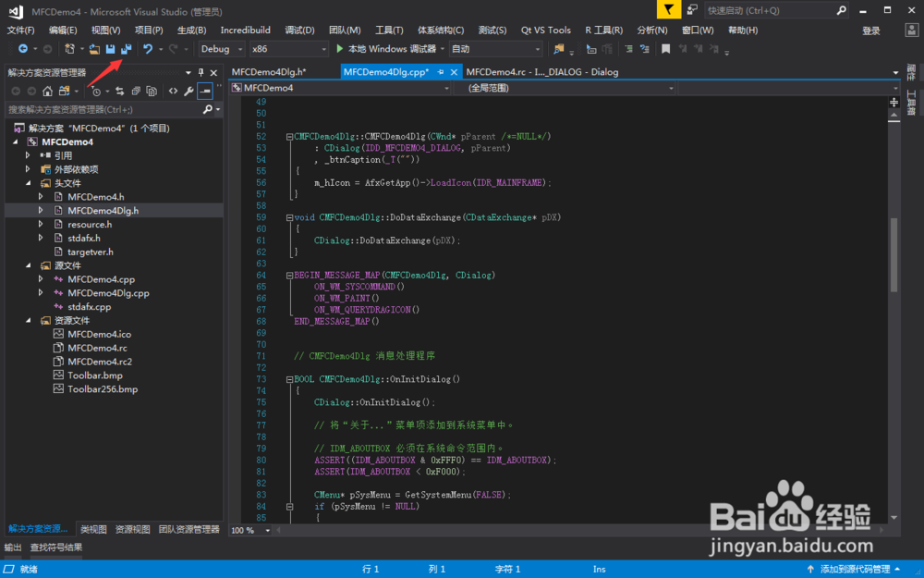
Task: Expand the MFCDemo4Dlg.cpp tree node
Action: click(41, 293)
